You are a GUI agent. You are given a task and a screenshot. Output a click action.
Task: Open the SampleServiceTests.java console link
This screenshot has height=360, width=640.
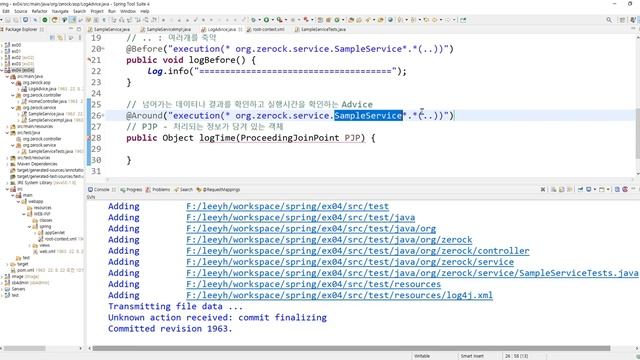tap(412, 273)
